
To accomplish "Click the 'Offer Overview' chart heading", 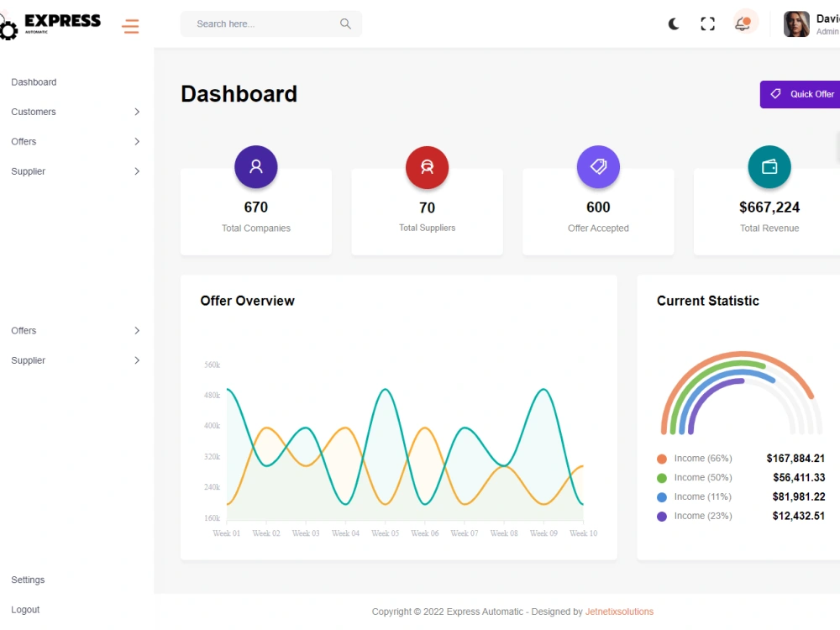I will coord(248,301).
